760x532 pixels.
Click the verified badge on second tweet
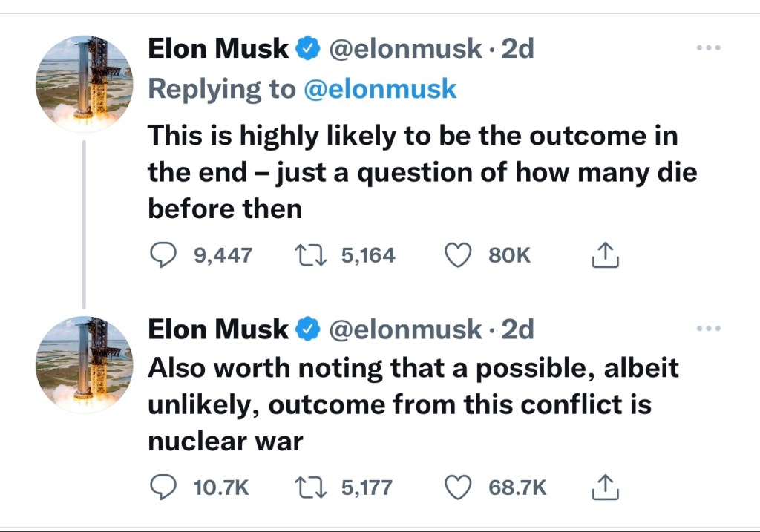[x=307, y=329]
